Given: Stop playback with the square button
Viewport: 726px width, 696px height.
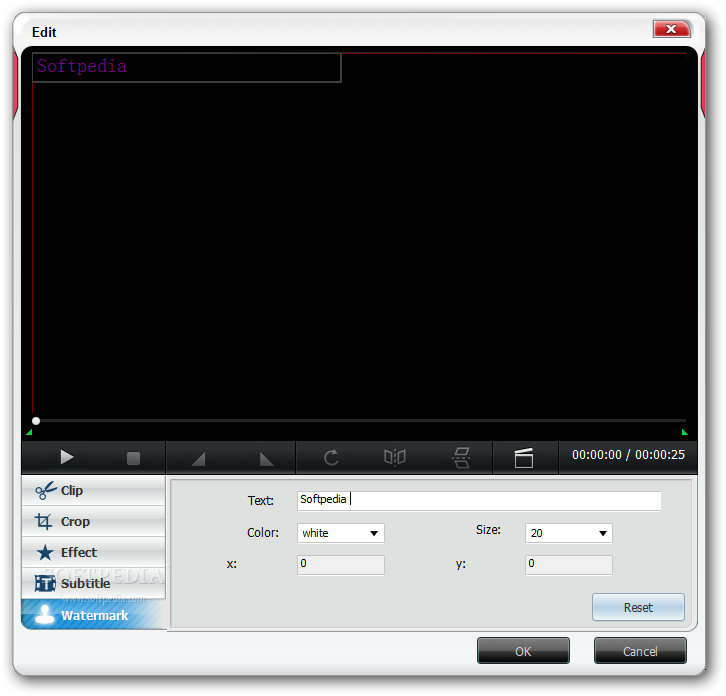Looking at the screenshot, I should coord(133,458).
